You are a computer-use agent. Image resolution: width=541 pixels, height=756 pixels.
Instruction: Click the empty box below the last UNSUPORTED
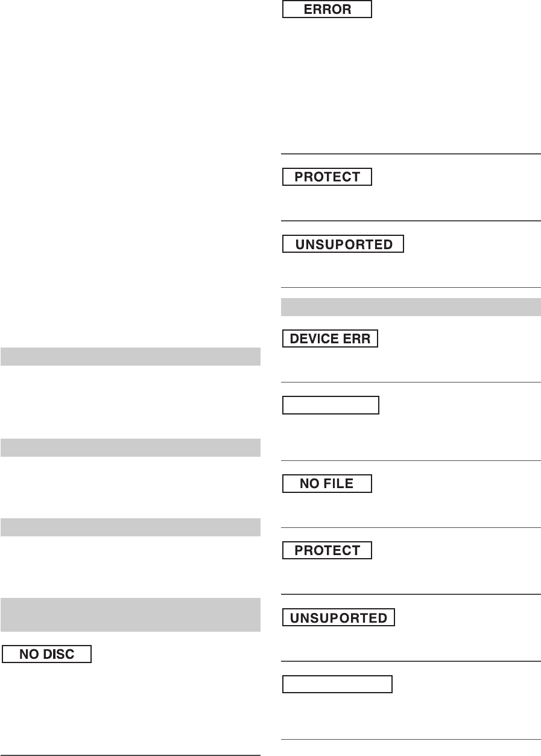point(338,684)
